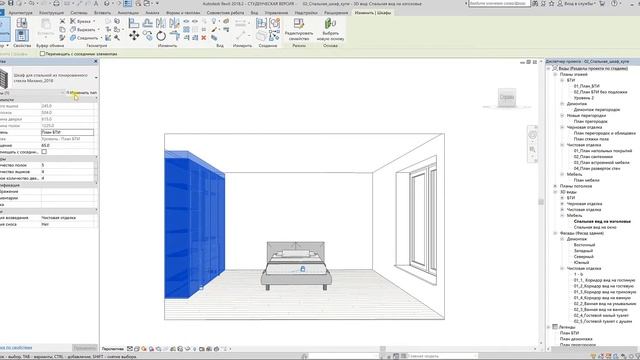Click the Edit Family button in the ribbon
The width and height of the screenshot is (640, 360).
pyautogui.click(x=299, y=29)
